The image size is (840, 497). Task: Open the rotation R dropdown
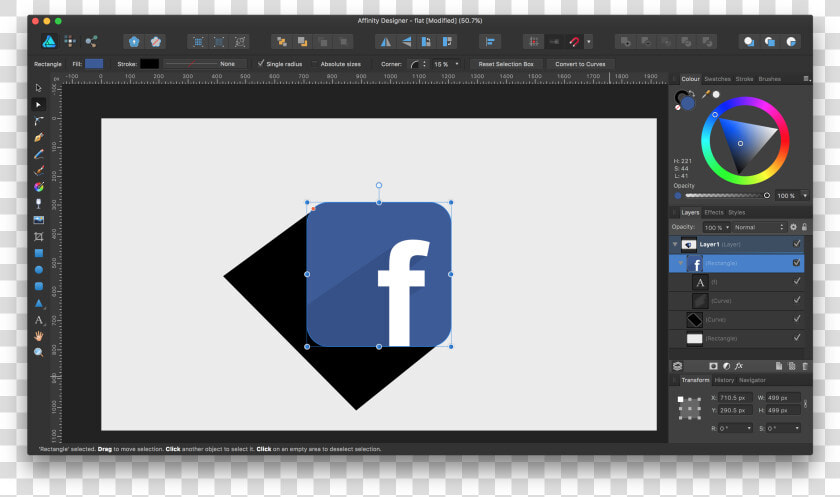(x=749, y=428)
